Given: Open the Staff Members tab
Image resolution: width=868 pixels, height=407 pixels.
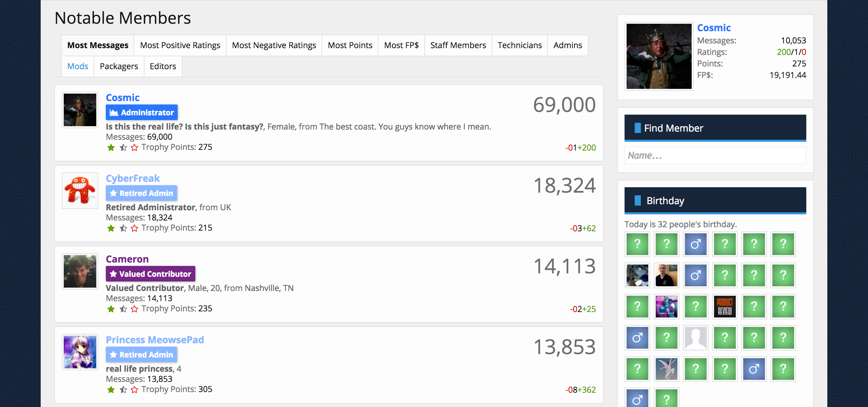Looking at the screenshot, I should point(458,45).
